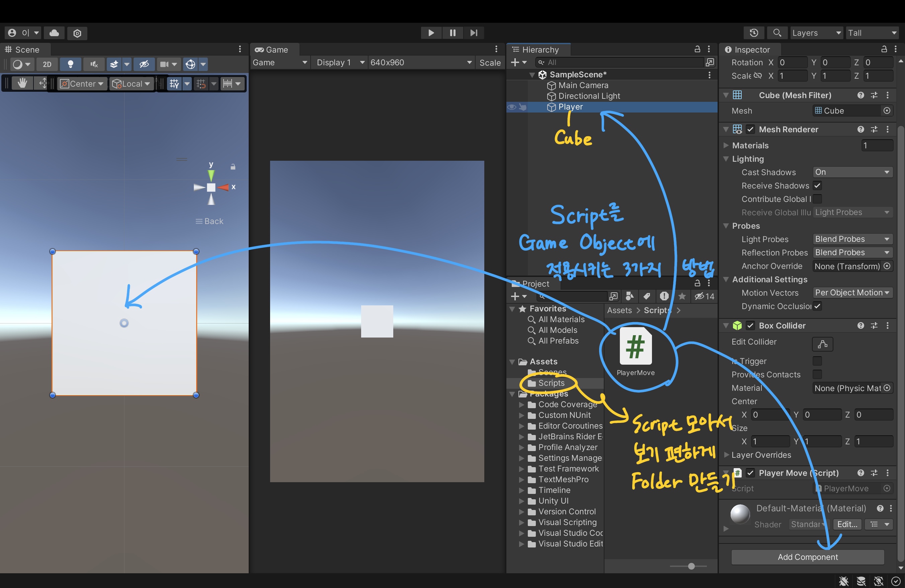The image size is (905, 588).
Task: Open the Layers dropdown
Action: coord(816,33)
